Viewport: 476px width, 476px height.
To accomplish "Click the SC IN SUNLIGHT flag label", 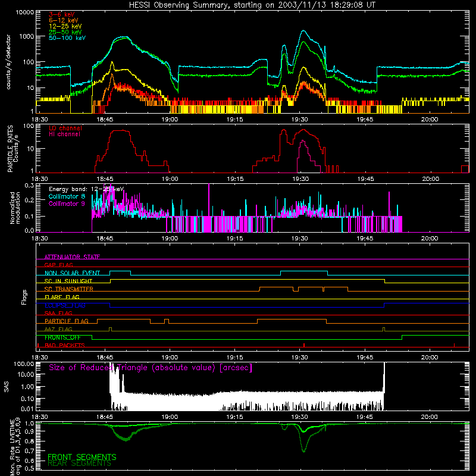I will click(68, 281).
